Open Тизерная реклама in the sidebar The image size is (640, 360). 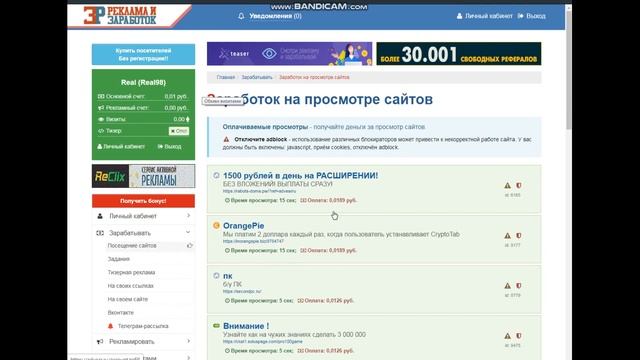coord(131,273)
